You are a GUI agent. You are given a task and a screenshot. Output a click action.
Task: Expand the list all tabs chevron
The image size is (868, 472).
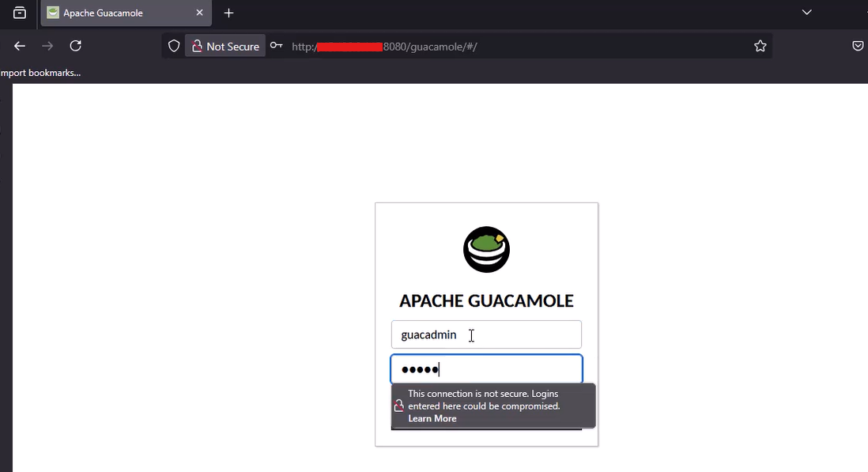tap(806, 12)
